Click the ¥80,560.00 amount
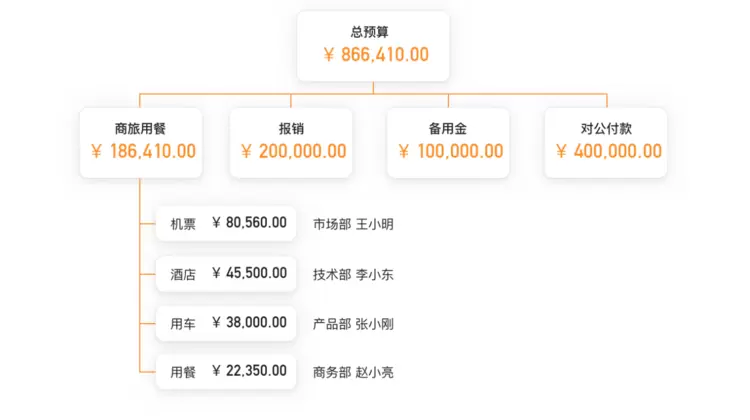The image size is (750, 420). tap(249, 223)
